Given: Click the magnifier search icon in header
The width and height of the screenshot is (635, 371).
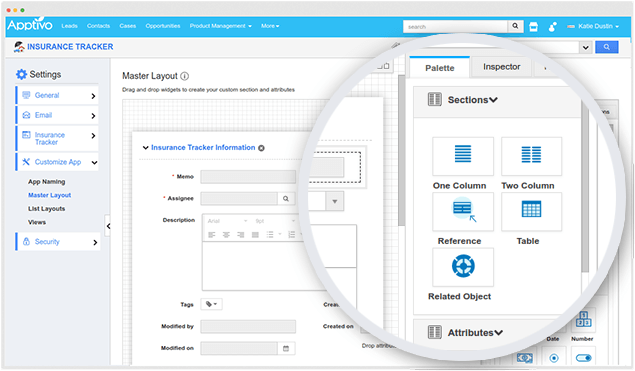Looking at the screenshot, I should pos(515,26).
